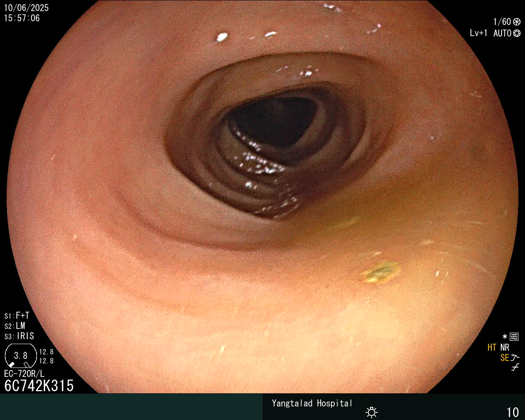Image resolution: width=525 pixels, height=420 pixels.
Task: Click the Yangtalad Hospital name text
Action: 312,403
